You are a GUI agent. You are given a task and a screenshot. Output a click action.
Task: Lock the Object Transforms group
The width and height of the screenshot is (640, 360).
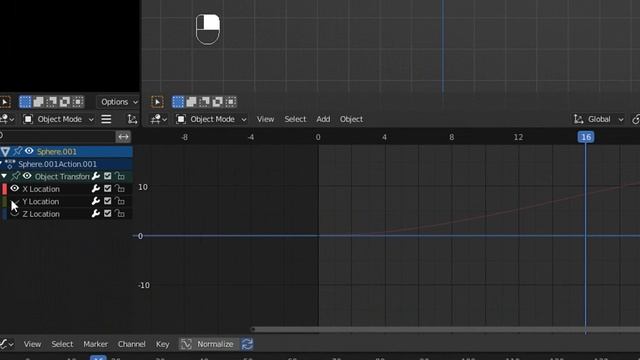tap(120, 176)
